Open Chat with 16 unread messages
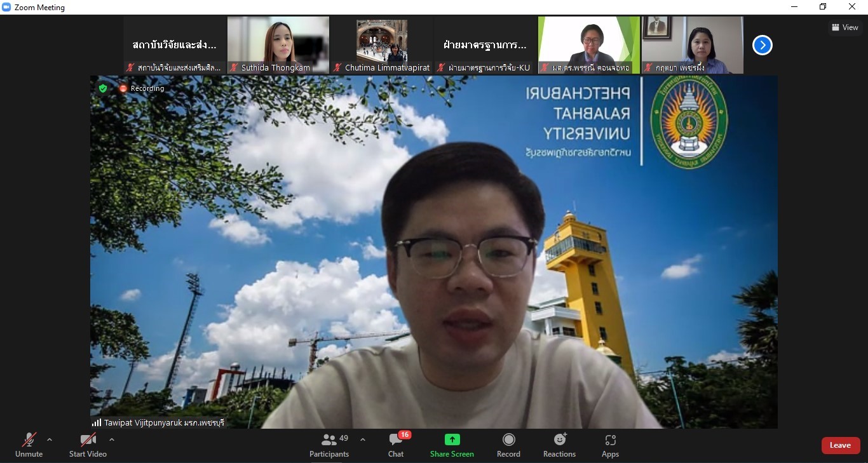Screen dimensions: 868x463 (x=396, y=445)
